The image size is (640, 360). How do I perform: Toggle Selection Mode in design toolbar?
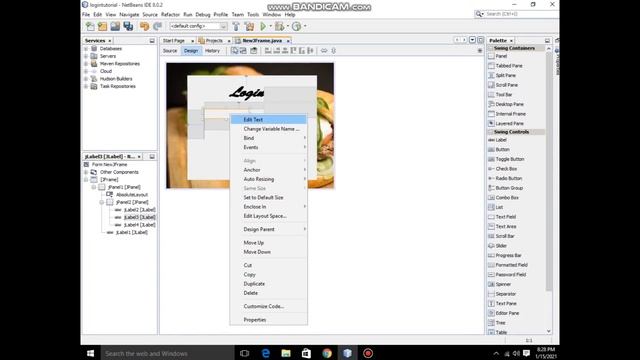(235, 51)
